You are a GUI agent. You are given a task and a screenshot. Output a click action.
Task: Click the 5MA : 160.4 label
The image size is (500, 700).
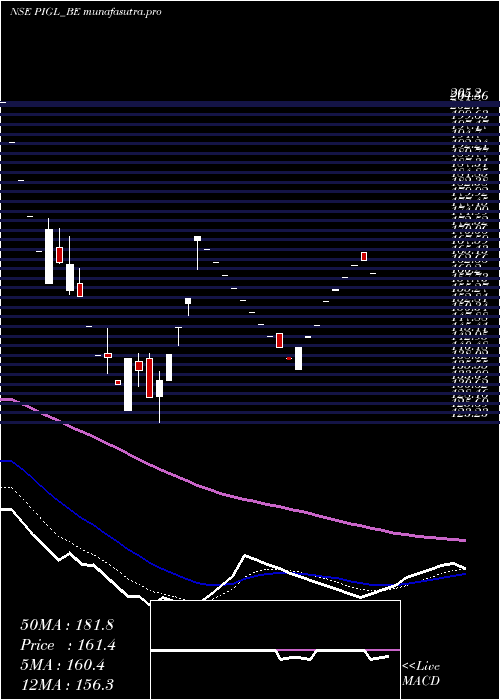tap(62, 665)
